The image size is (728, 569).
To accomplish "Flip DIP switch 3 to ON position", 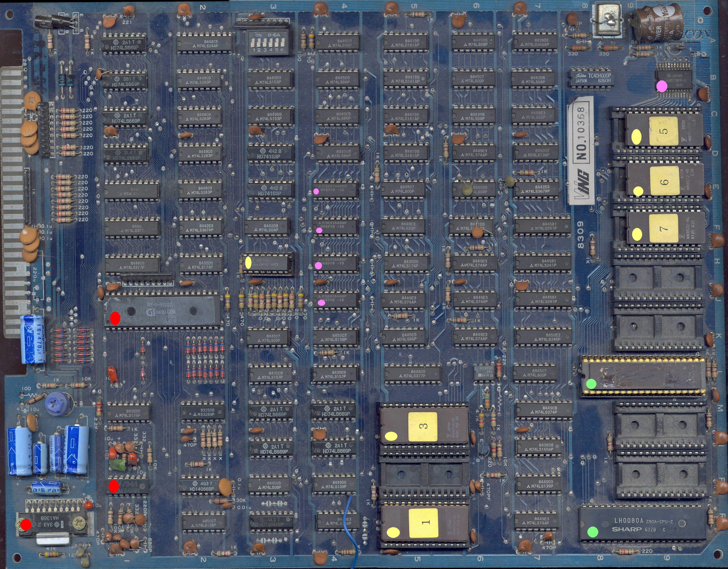I will pyautogui.click(x=265, y=43).
